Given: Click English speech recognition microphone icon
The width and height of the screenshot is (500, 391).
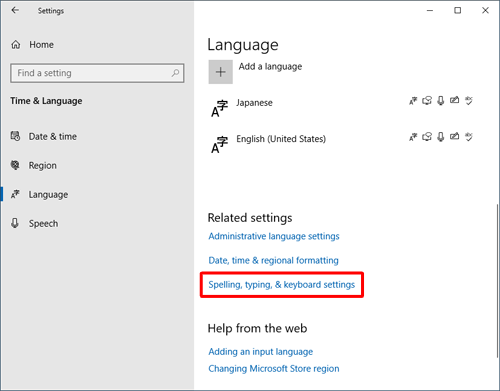Looking at the screenshot, I should point(441,137).
